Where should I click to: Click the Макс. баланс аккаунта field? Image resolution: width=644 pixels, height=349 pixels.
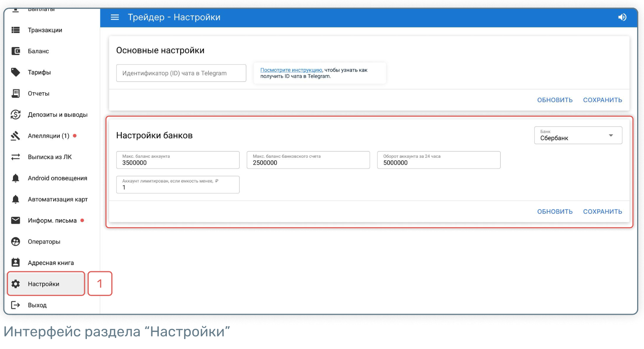coord(178,160)
